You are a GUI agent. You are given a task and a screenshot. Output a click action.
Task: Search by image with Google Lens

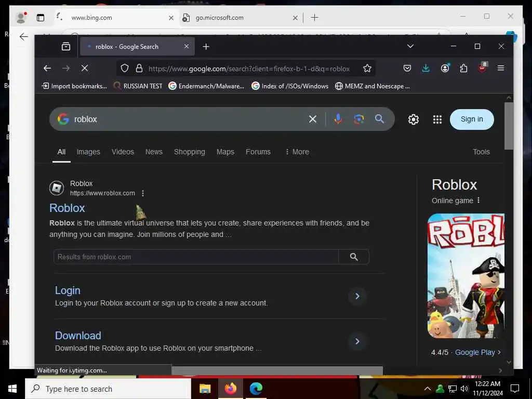point(358,119)
